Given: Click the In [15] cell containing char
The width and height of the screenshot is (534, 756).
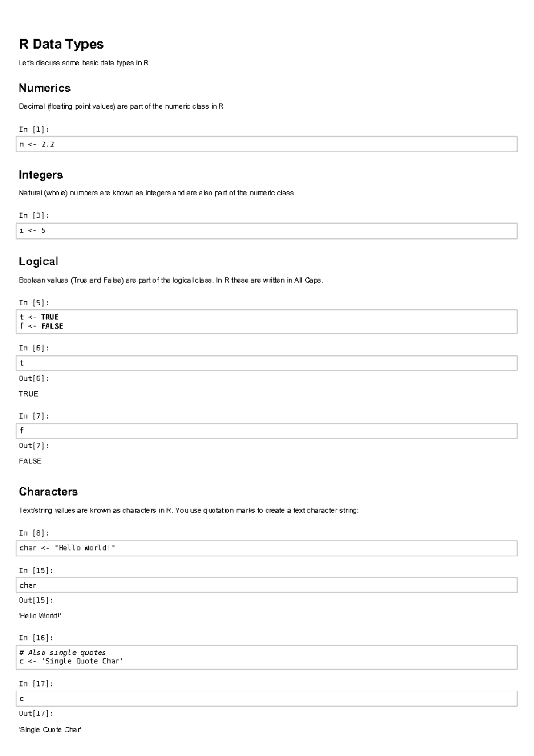Looking at the screenshot, I should pos(267,585).
